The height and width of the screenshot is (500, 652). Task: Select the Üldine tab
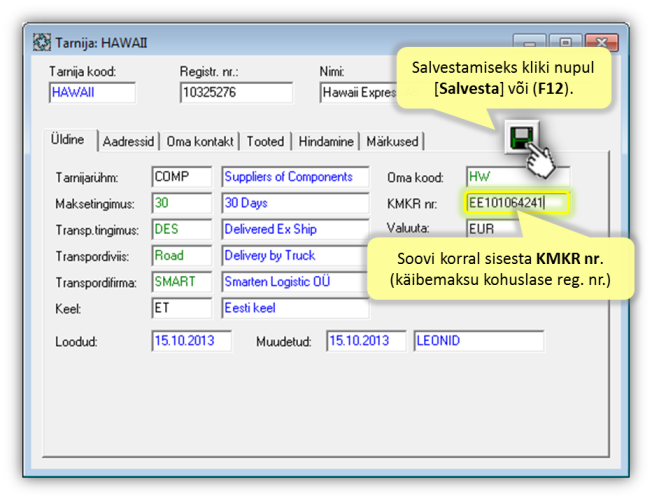(68, 141)
